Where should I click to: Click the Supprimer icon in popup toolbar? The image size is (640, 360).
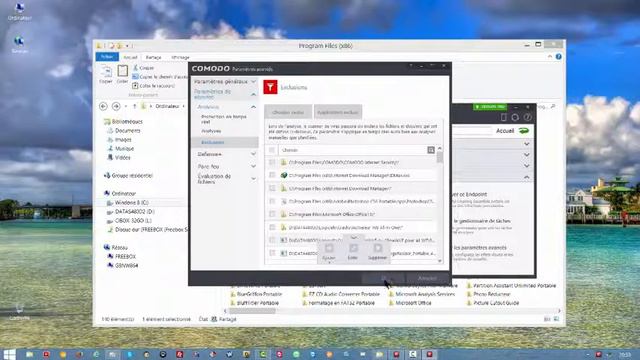click(x=378, y=248)
